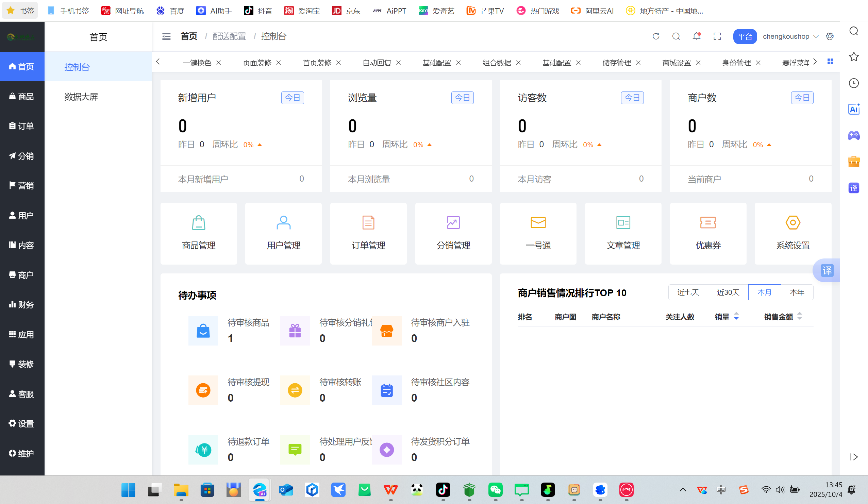Viewport: 868px width, 504px height.
Task: Open 数据大屏 in the submenu
Action: tap(81, 97)
